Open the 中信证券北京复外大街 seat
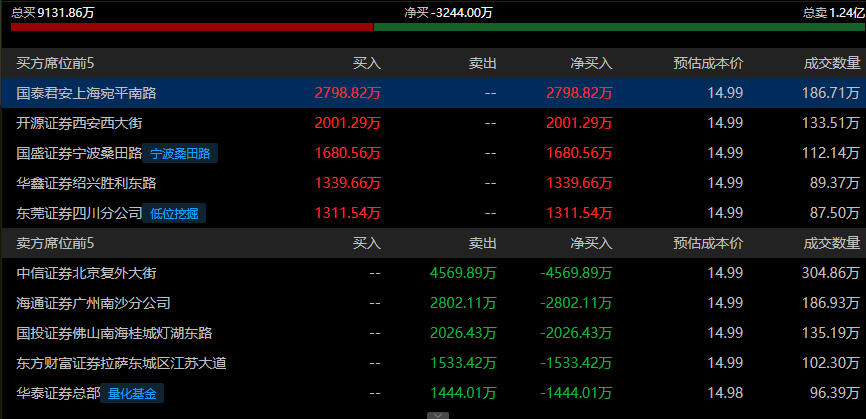This screenshot has height=419, width=866. pyautogui.click(x=86, y=273)
